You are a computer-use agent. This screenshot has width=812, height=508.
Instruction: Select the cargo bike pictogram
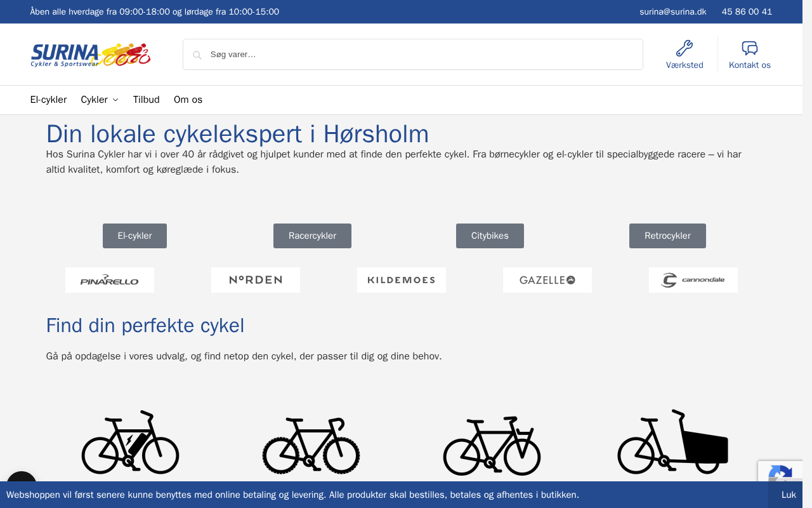coord(673,442)
